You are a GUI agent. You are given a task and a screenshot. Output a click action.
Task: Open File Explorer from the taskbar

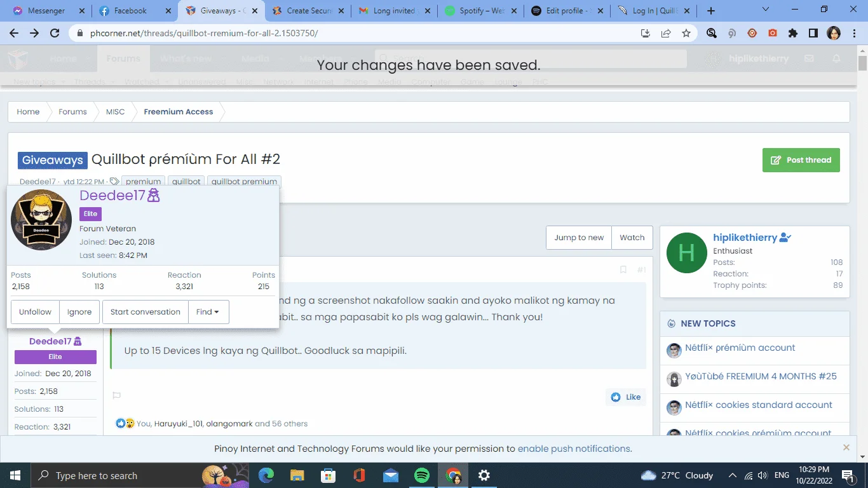pyautogui.click(x=297, y=475)
